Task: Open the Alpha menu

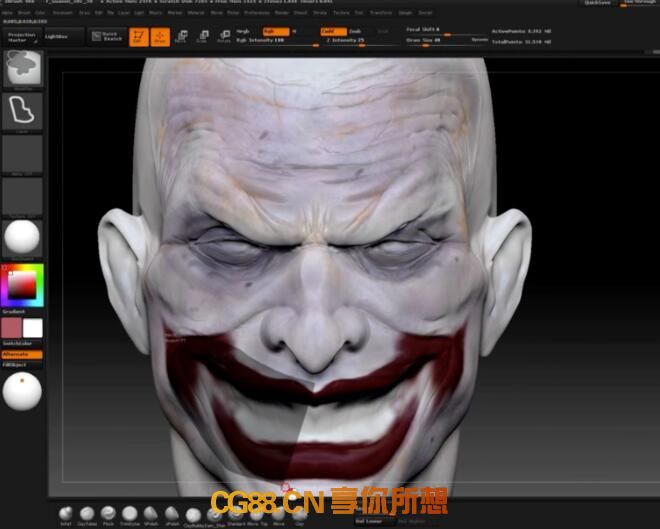Action: (x=6, y=13)
